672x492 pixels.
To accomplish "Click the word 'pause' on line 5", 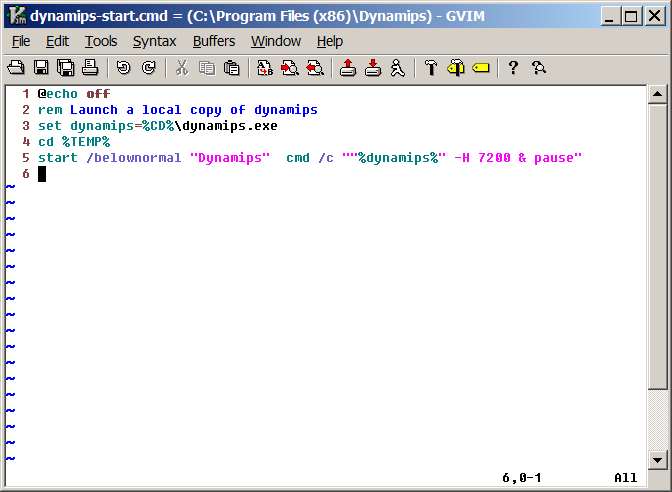I will click(554, 158).
